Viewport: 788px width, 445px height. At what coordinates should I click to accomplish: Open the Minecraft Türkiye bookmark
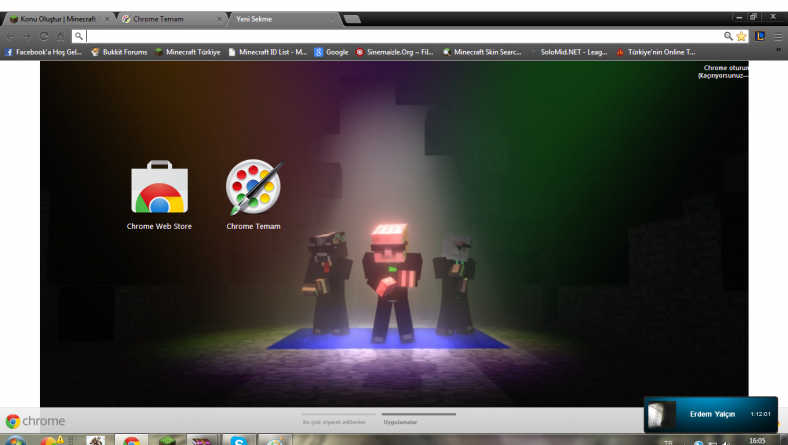pos(187,52)
